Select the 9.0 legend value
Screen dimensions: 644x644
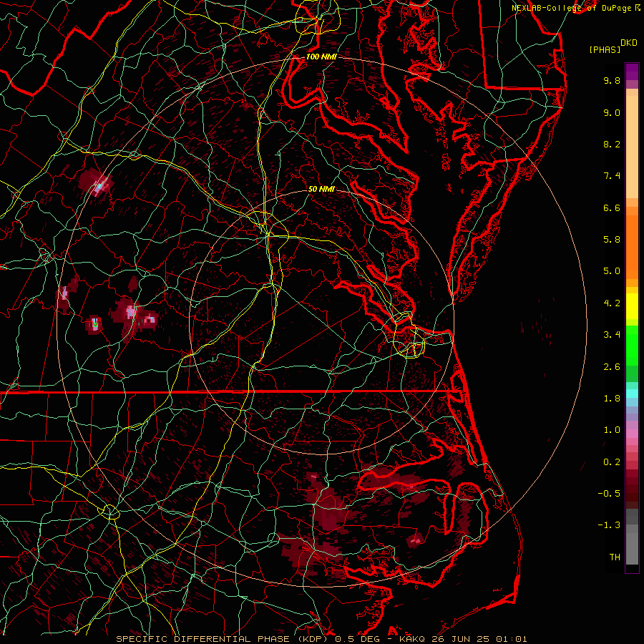click(612, 112)
